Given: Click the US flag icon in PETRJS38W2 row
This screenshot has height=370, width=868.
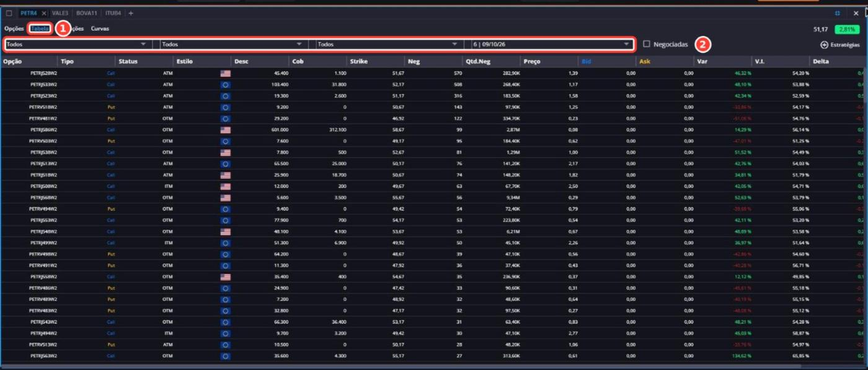Looking at the screenshot, I should pyautogui.click(x=225, y=152).
